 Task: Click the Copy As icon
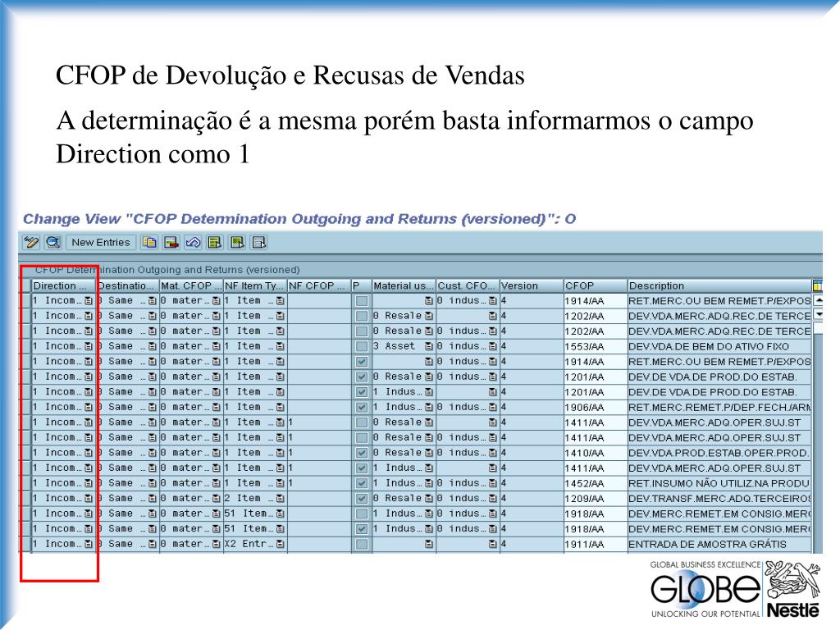[149, 243]
